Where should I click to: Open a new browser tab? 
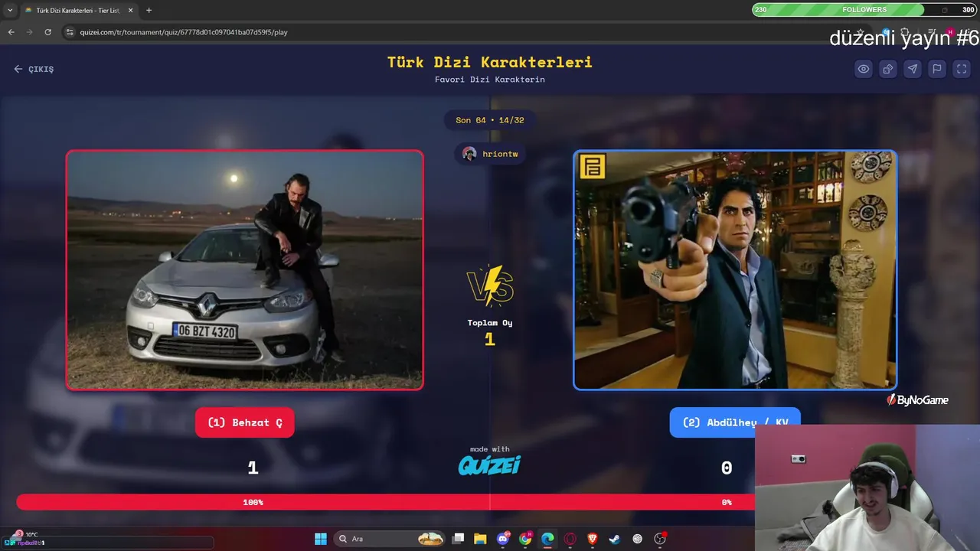point(149,10)
